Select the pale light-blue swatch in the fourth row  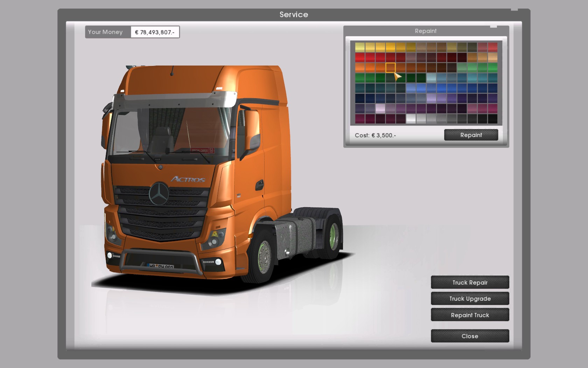point(431,77)
